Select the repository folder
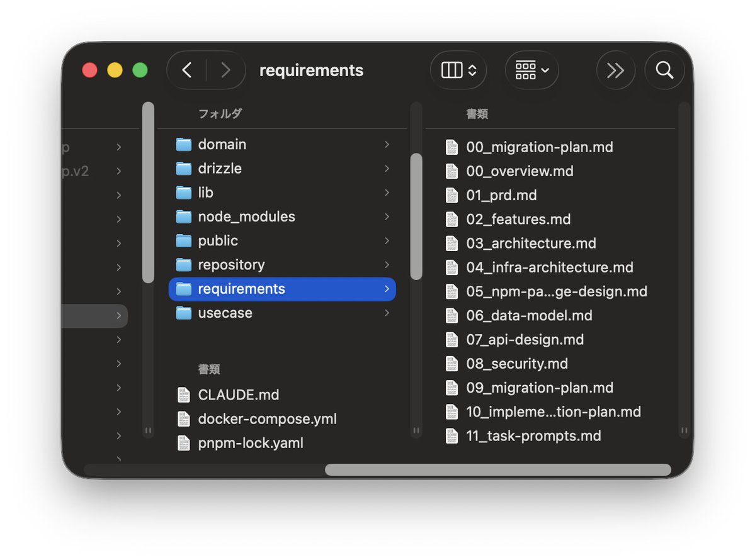Screen dimensions: 755x560 (282, 265)
